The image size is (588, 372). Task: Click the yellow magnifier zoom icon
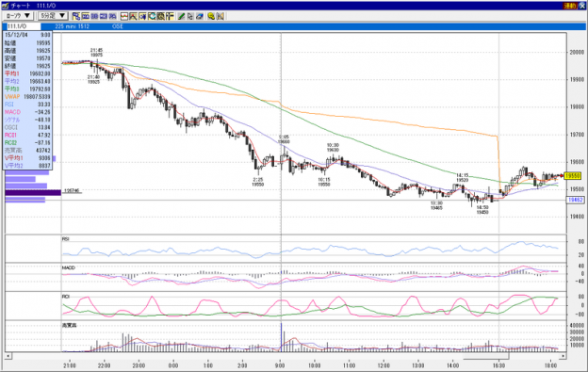tap(211, 16)
